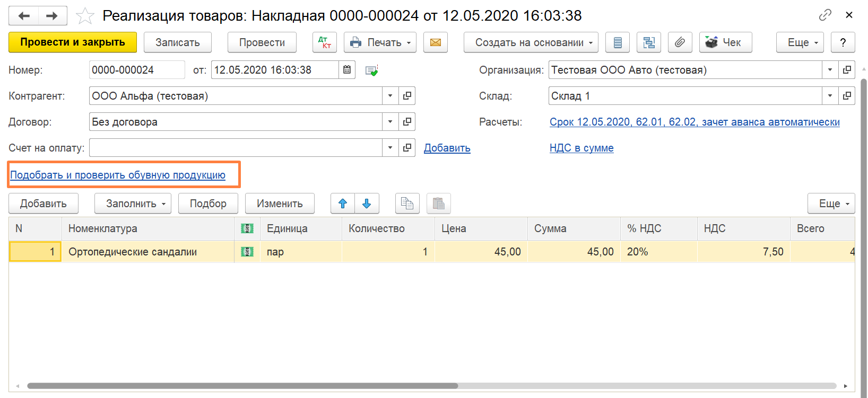Open Подобрать и проверить обувную продукцию link

click(x=118, y=175)
